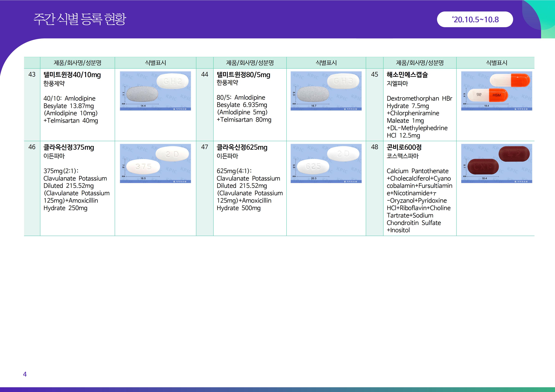
Task: Click the 주간 식별 등록 현황 title
Action: coord(80,19)
